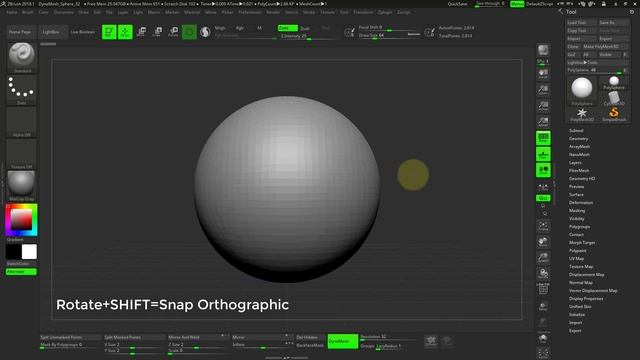The image size is (640, 360).
Task: Toggle the Floor grid button
Action: pos(543,154)
